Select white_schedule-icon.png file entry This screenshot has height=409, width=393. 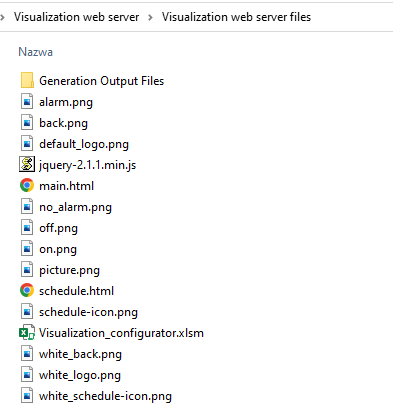[x=105, y=396]
